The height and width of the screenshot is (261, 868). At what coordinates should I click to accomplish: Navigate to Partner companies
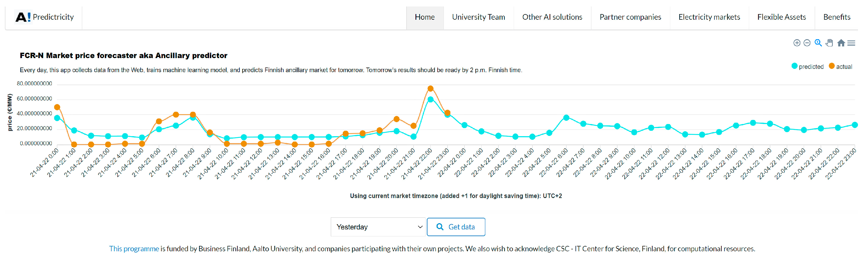point(630,17)
